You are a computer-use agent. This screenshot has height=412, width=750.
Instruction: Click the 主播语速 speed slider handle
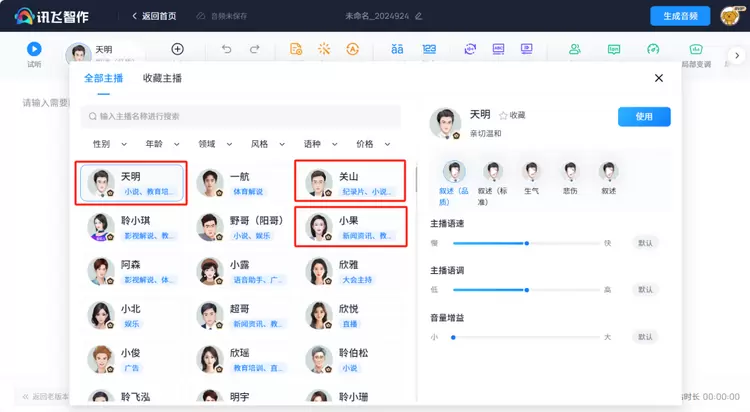pos(527,243)
